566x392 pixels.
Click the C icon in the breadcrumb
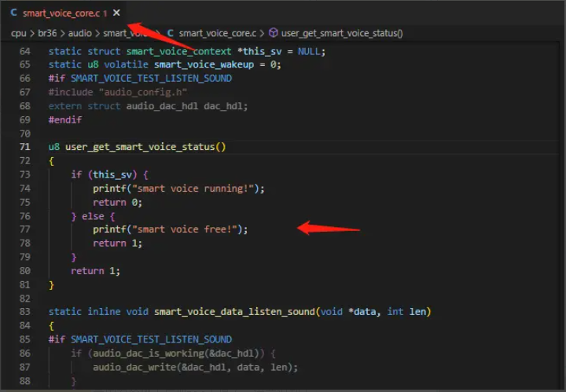tap(171, 33)
